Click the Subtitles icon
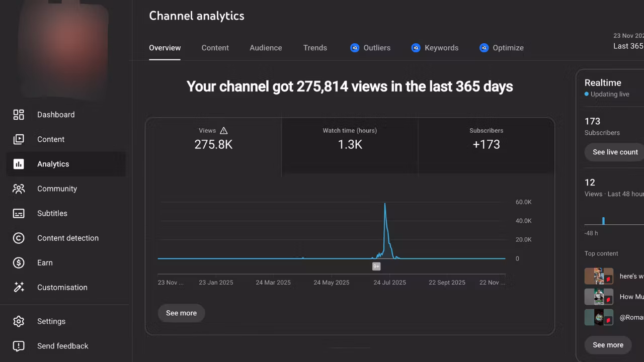 (x=19, y=213)
